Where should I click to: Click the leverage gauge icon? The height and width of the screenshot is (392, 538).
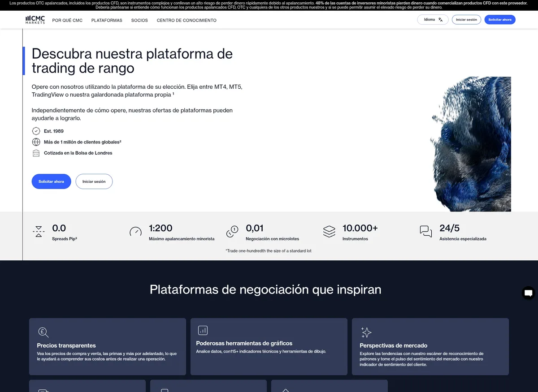(x=135, y=232)
